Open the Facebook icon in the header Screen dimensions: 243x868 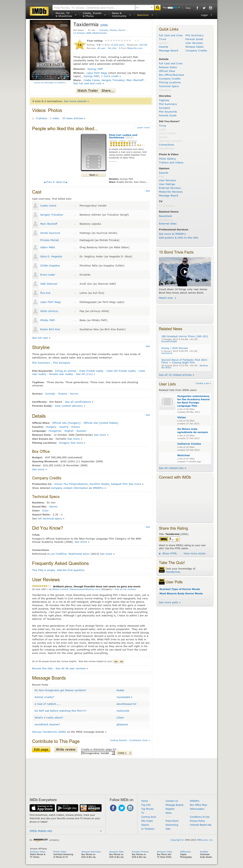[x=197, y=8]
